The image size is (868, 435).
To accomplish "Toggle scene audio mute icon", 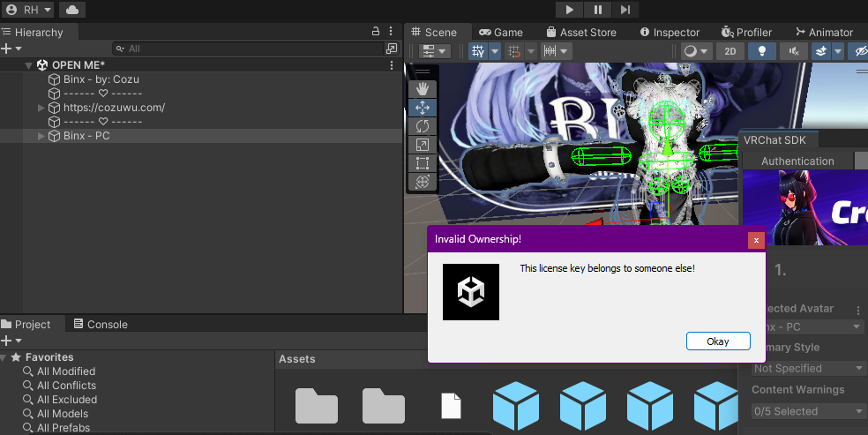I will click(x=794, y=51).
